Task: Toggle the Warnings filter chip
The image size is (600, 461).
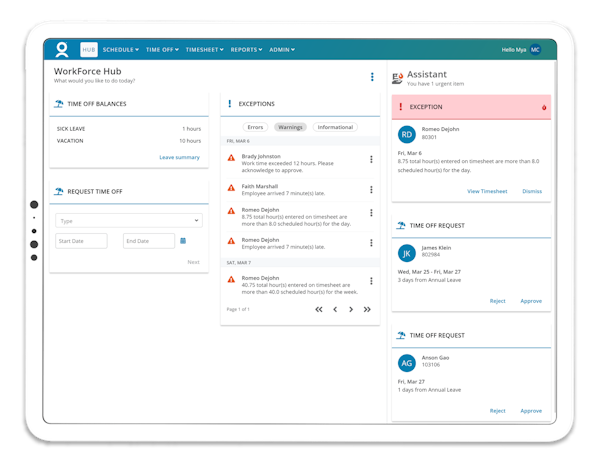Action: [290, 127]
